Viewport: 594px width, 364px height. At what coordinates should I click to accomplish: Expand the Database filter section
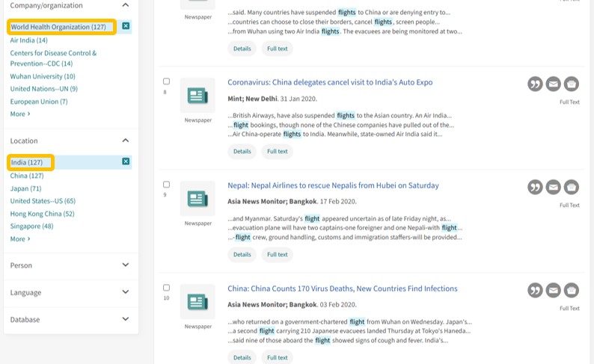pyautogui.click(x=125, y=319)
